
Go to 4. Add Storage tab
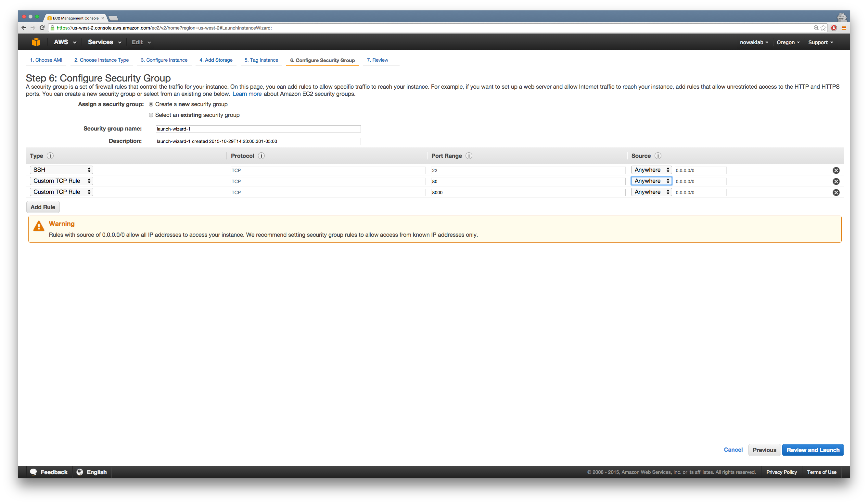pos(216,60)
